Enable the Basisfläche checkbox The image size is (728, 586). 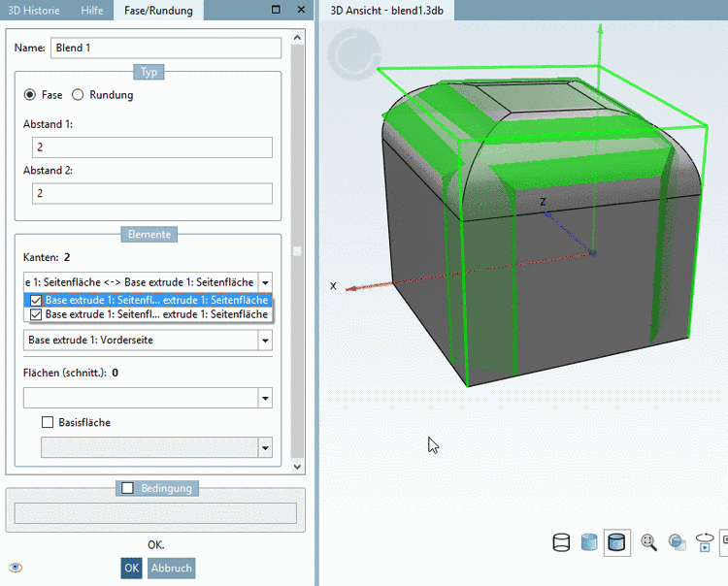[47, 422]
